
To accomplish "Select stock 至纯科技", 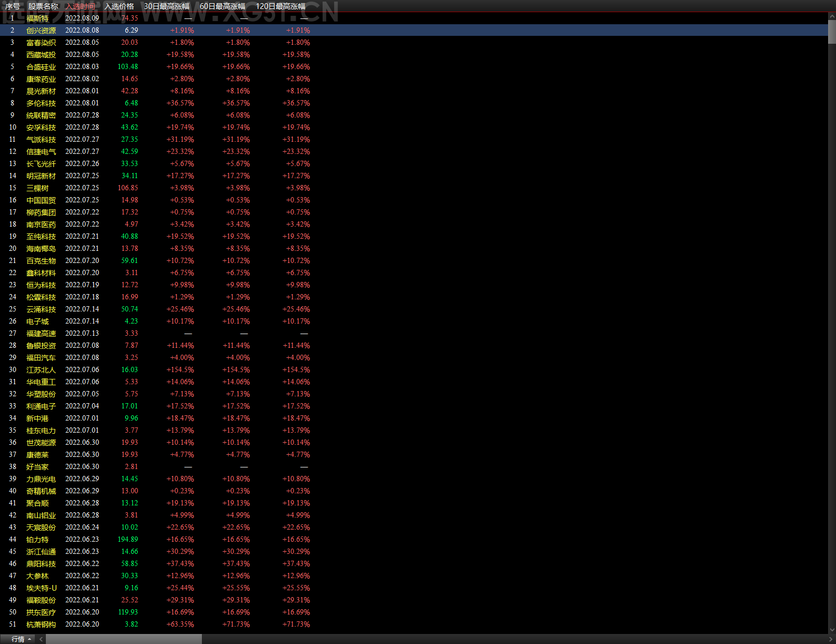I will (x=41, y=237).
